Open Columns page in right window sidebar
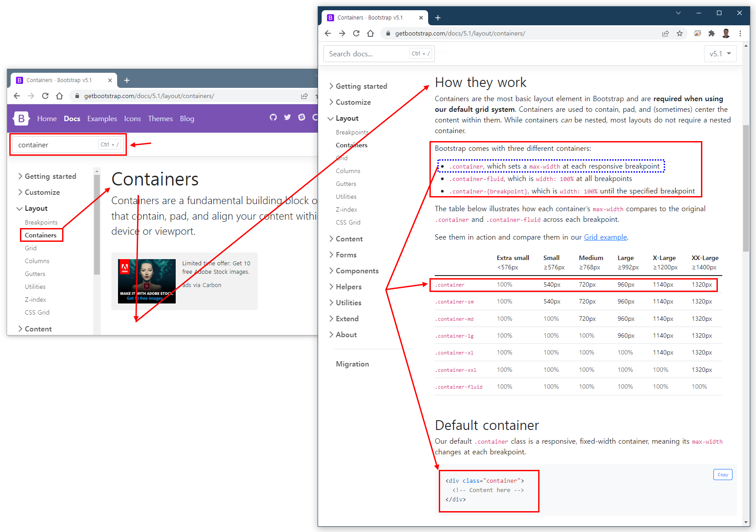The height and width of the screenshot is (532, 756). pos(348,171)
